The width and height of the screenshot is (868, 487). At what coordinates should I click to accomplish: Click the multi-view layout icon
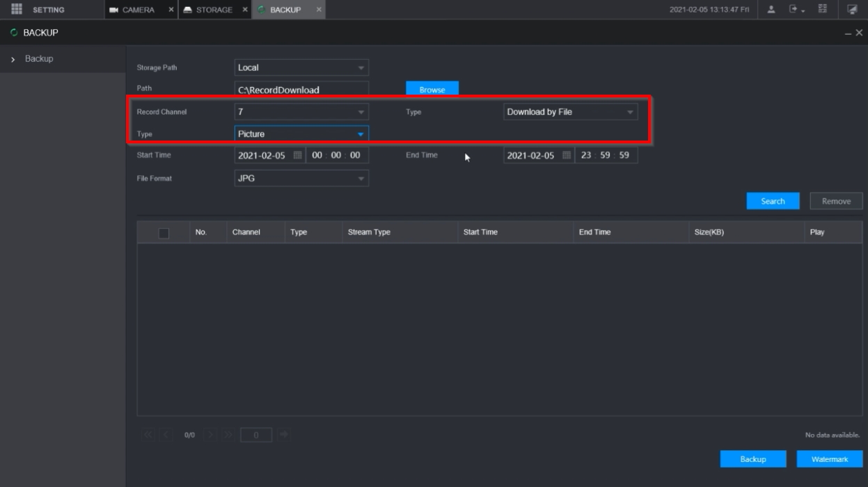click(x=822, y=10)
